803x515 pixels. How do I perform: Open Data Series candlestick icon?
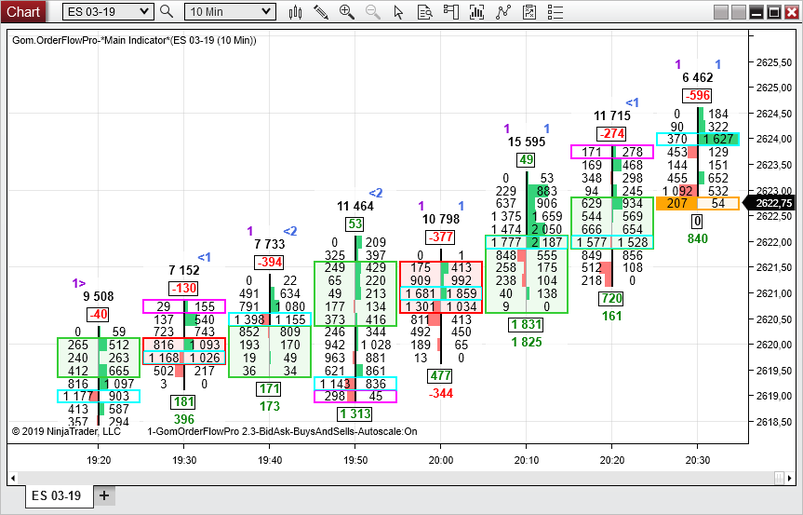(295, 12)
